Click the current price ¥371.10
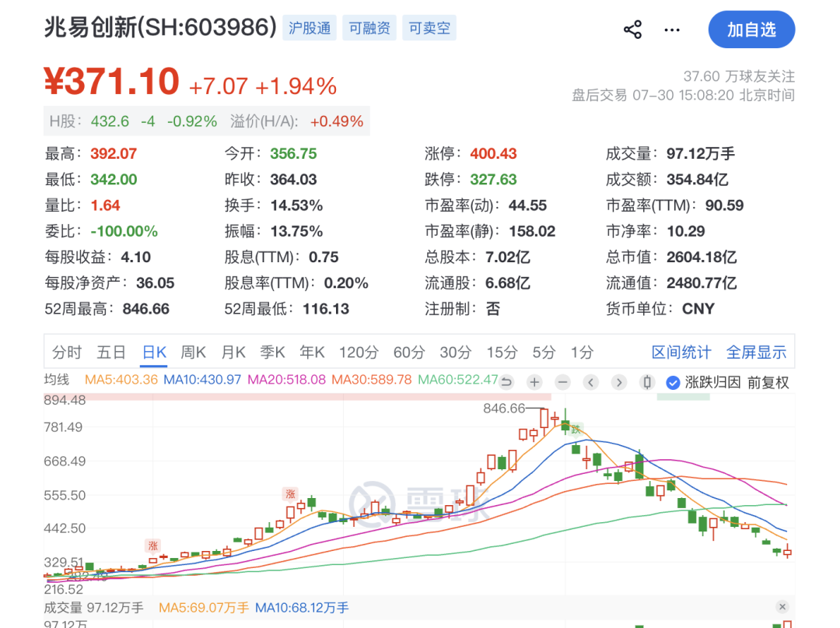 (x=111, y=82)
